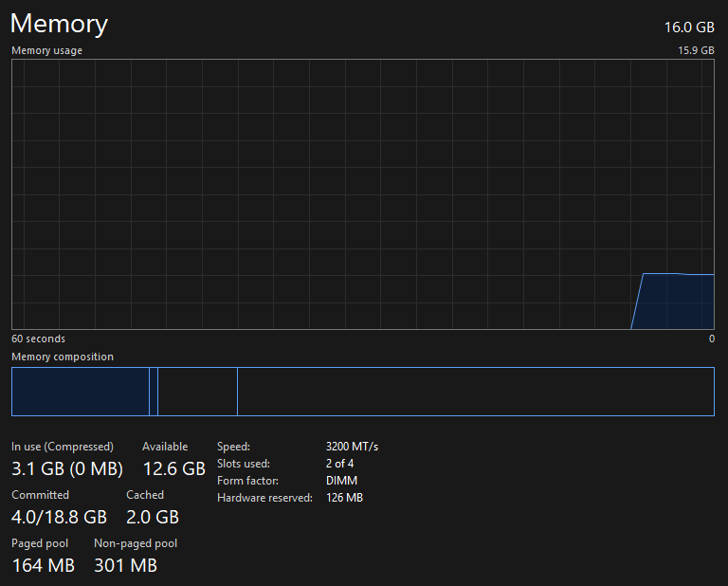Image resolution: width=728 pixels, height=586 pixels.
Task: Click the 60 seconds axis label
Action: [39, 339]
